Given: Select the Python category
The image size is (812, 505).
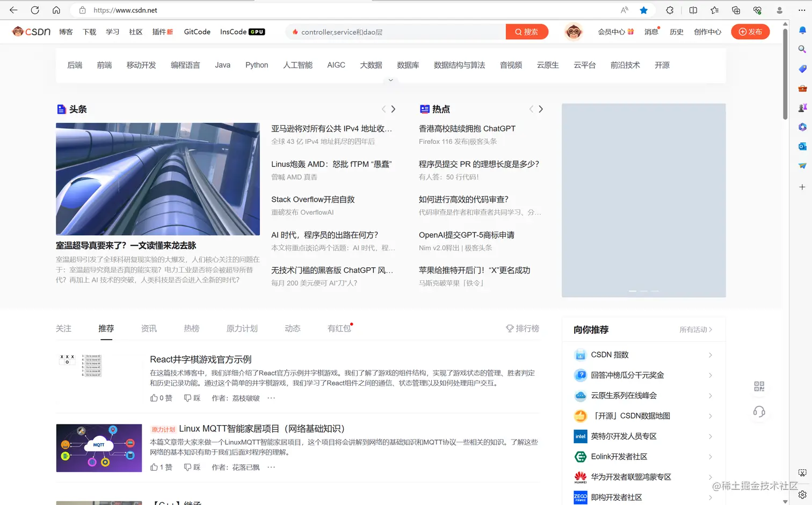Looking at the screenshot, I should tap(257, 65).
